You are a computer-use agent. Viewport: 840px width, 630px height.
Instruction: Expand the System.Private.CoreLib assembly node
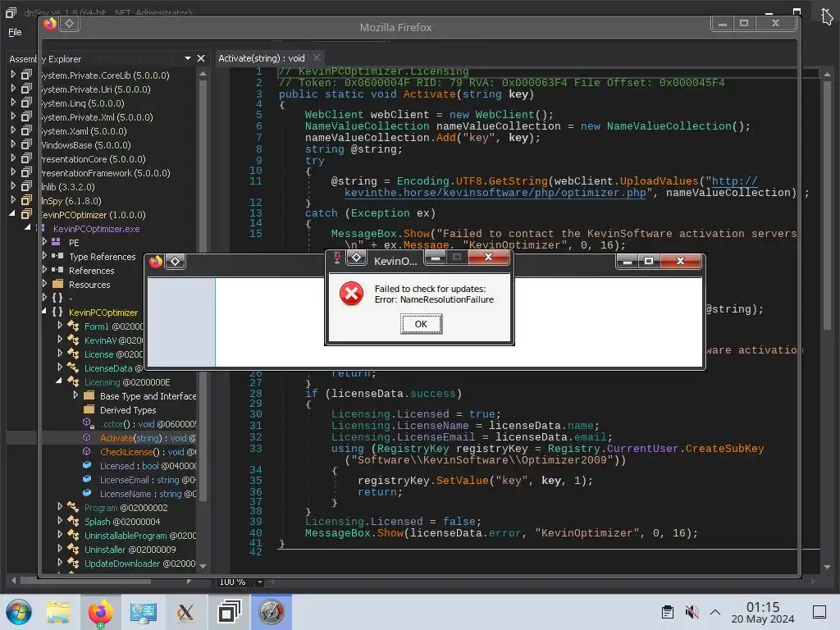(13, 75)
